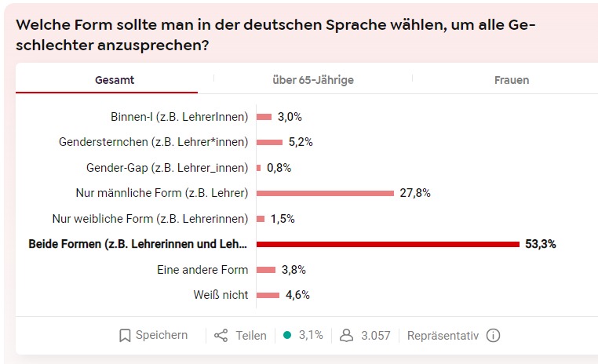Click the bookmark icon next to Speichern

pyautogui.click(x=125, y=335)
